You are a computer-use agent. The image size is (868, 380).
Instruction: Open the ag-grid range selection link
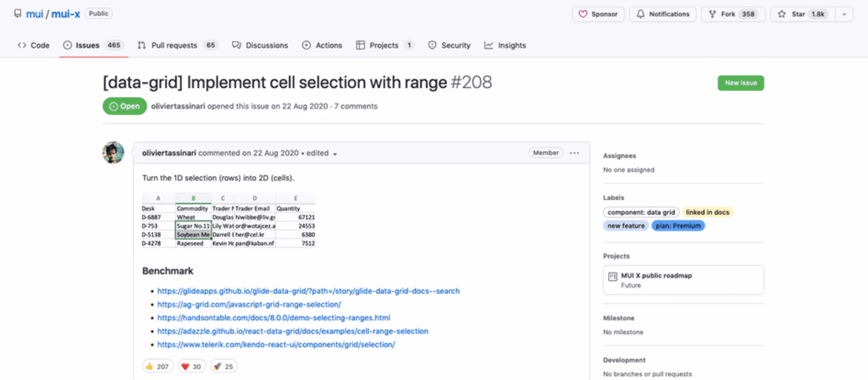click(249, 304)
